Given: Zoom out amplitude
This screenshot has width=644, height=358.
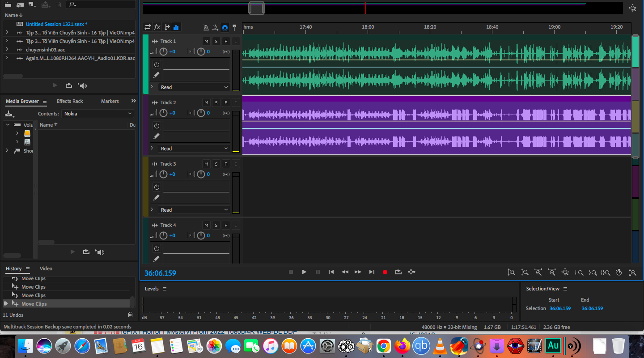Looking at the screenshot, I should pyautogui.click(x=525, y=272).
